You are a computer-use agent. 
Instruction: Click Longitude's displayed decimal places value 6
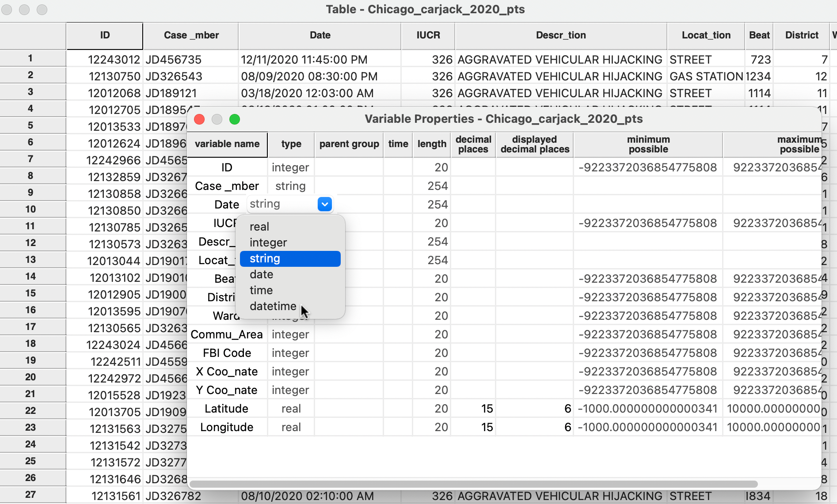(535, 427)
